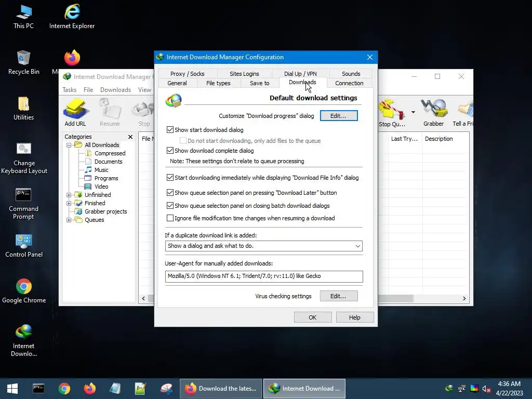This screenshot has width=532, height=399.
Task: Click the Add URL toolbar icon
Action: (x=75, y=113)
